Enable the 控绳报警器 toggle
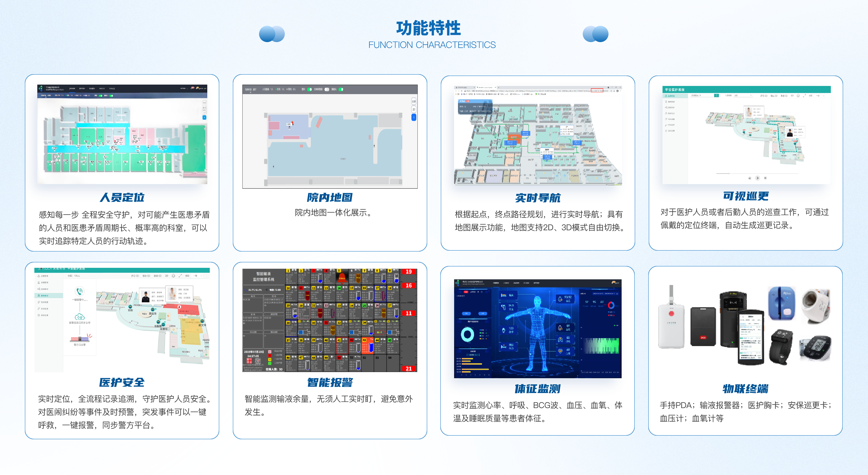 tap(327, 89)
